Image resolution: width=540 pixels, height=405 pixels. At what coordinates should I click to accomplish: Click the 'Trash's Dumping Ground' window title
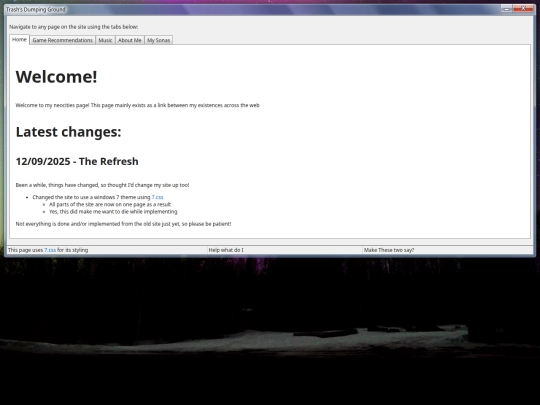tap(36, 10)
